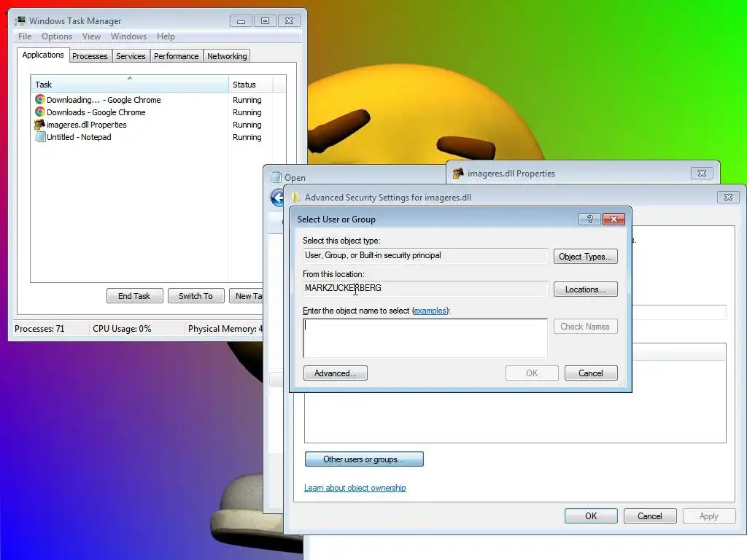
Task: Open the Options menu in Task Manager
Action: pos(57,36)
